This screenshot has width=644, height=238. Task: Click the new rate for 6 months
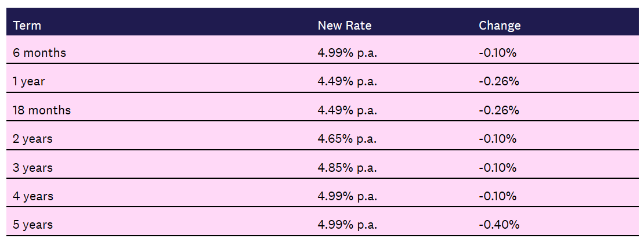[x=347, y=53]
